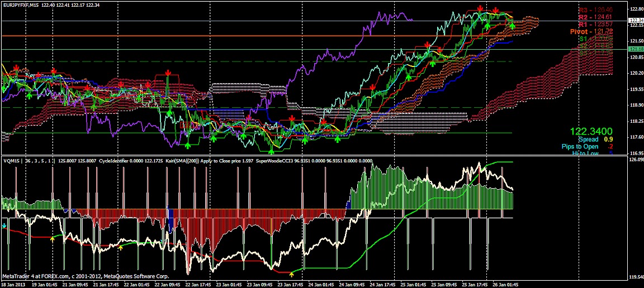Click the VQM15 indicator parameters label
Screen dimensions: 644x288
(x=28, y=161)
